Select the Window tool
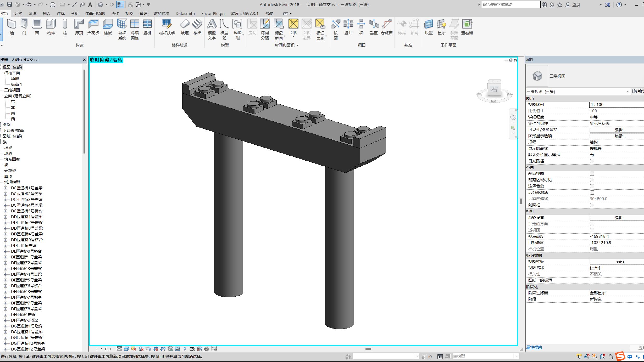The height and width of the screenshot is (362, 644). [x=37, y=26]
